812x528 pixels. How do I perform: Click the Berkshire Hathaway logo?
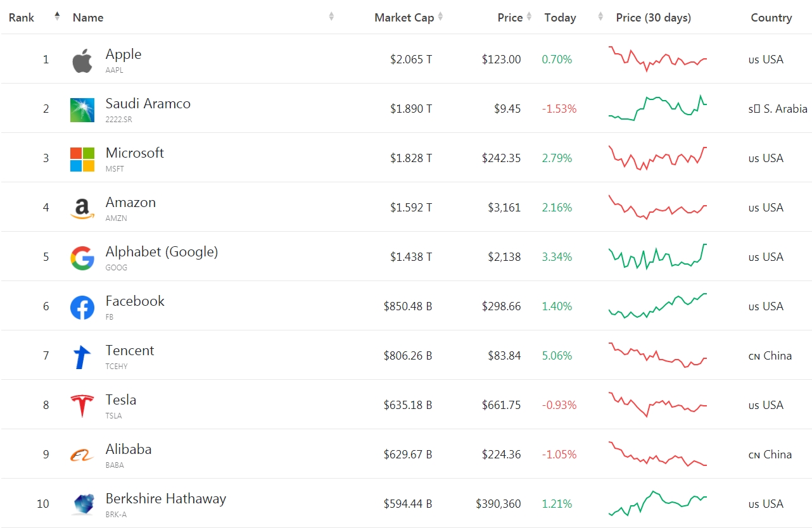82,504
